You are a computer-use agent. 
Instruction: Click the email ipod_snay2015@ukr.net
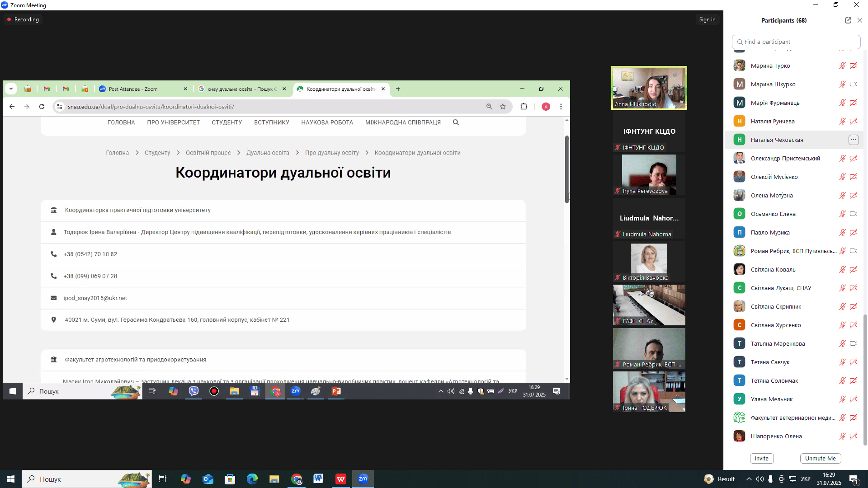pos(95,298)
